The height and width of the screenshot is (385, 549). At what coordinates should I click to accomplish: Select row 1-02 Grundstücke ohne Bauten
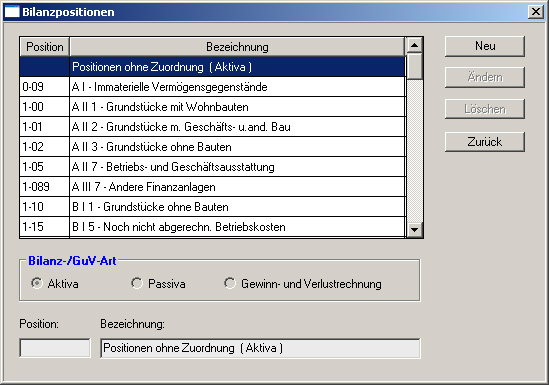coord(212,147)
